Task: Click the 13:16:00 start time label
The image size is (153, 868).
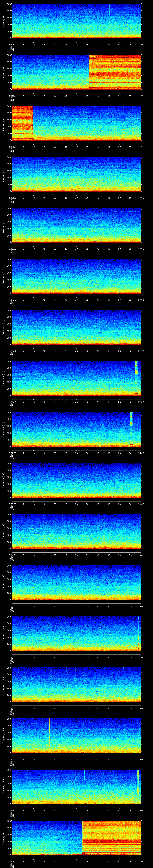Action: coord(12,147)
